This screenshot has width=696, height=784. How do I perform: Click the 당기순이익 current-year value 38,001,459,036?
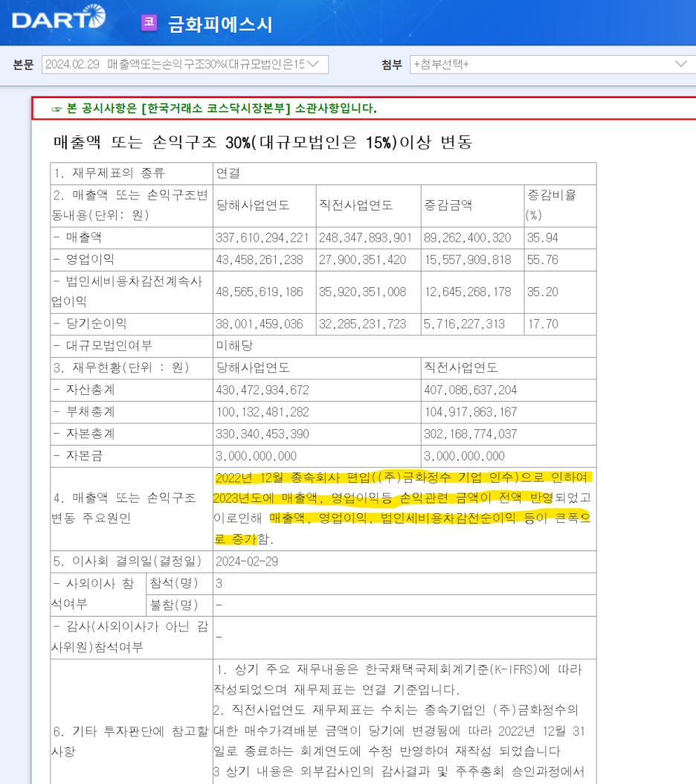260,324
